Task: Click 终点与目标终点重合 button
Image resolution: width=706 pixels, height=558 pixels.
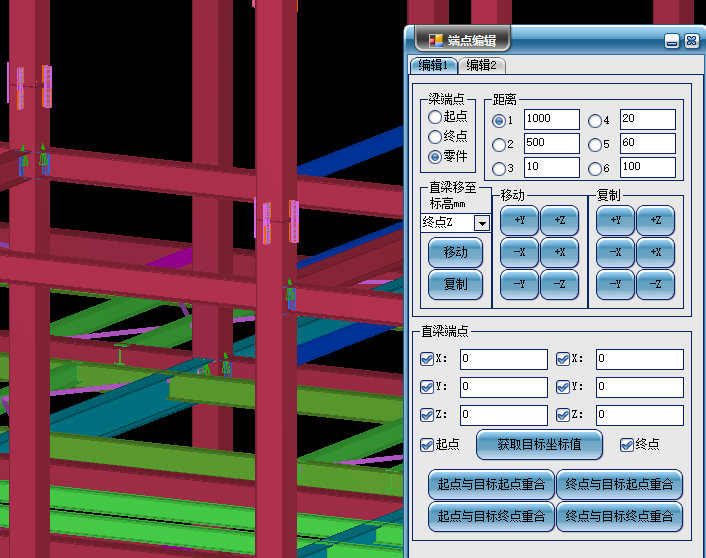Action: (620, 516)
